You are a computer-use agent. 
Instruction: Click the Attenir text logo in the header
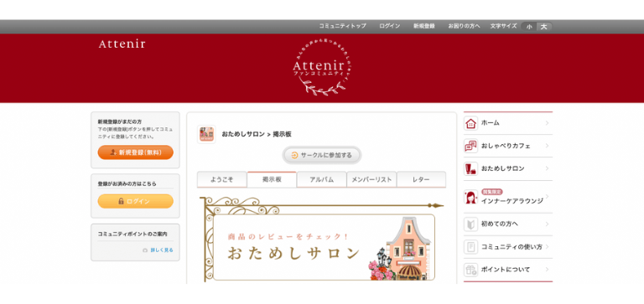(122, 44)
